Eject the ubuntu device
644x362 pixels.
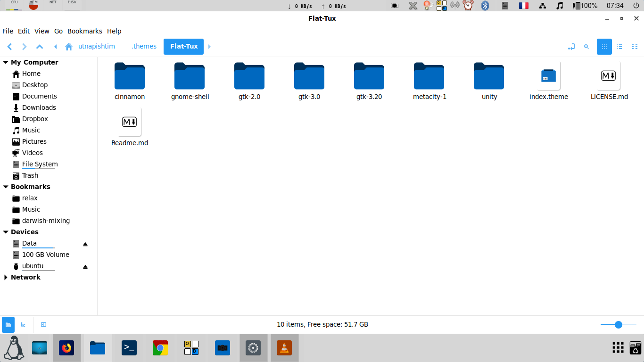pyautogui.click(x=85, y=267)
